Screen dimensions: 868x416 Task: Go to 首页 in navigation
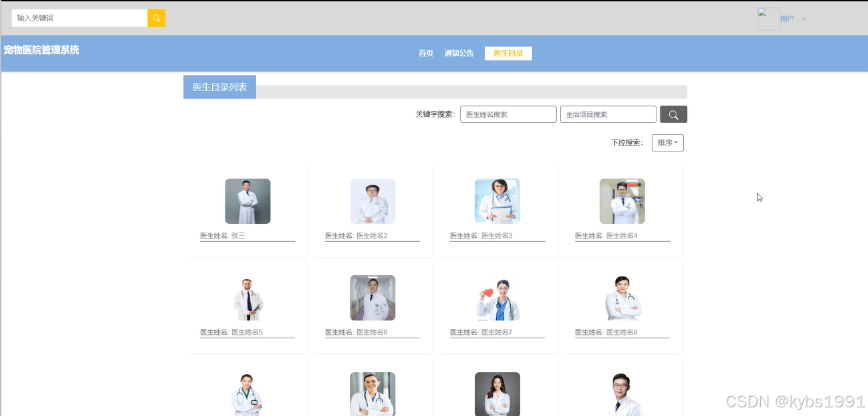tap(426, 53)
